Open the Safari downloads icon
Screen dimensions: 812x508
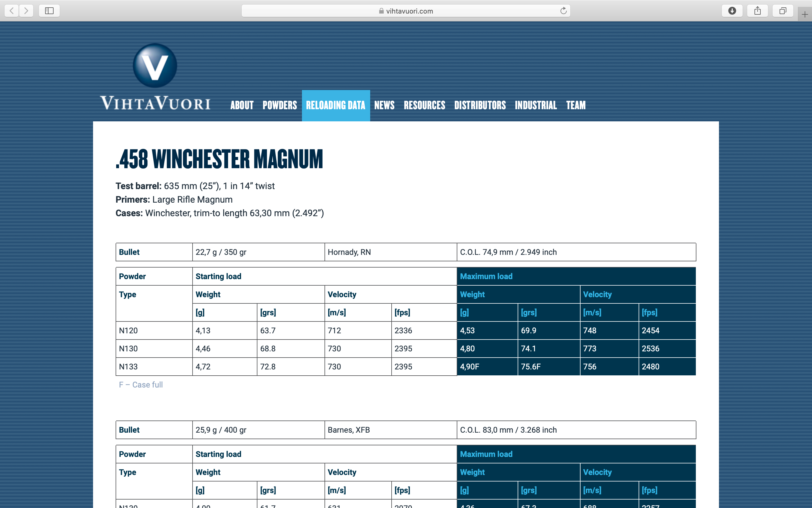point(732,11)
